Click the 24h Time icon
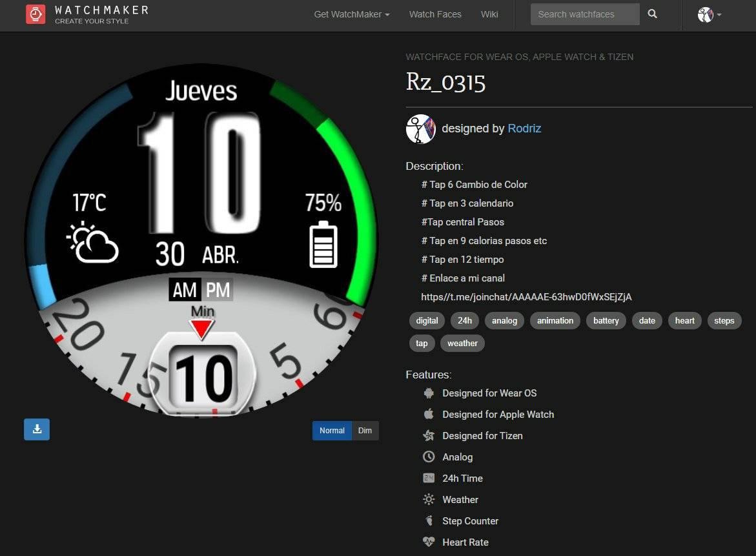Screen dimensions: 756x556 point(429,478)
